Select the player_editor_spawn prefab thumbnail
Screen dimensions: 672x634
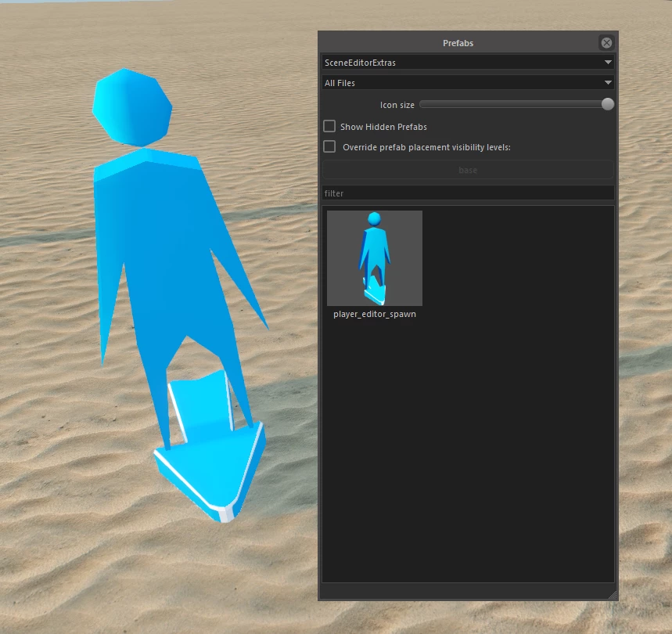click(374, 258)
